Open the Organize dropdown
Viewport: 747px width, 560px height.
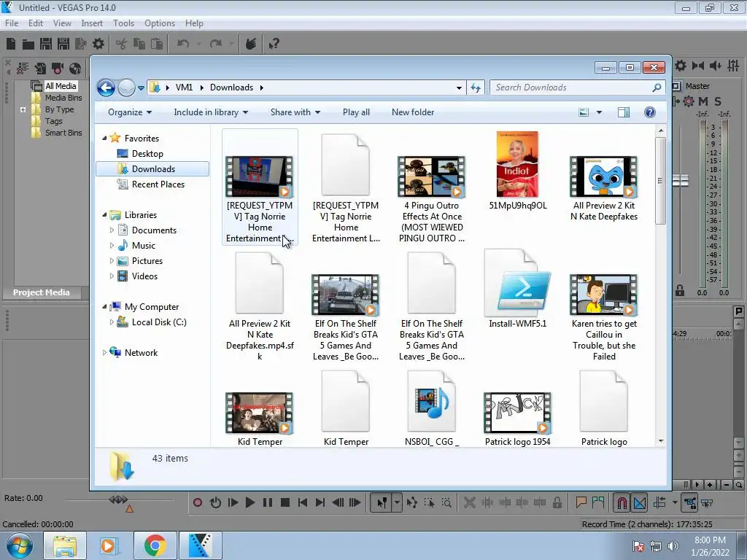[x=130, y=112]
